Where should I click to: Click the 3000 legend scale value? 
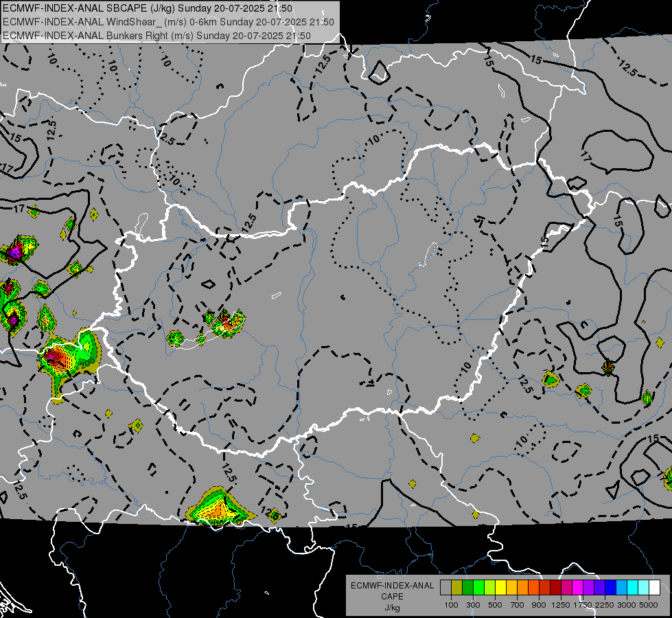pos(627,605)
